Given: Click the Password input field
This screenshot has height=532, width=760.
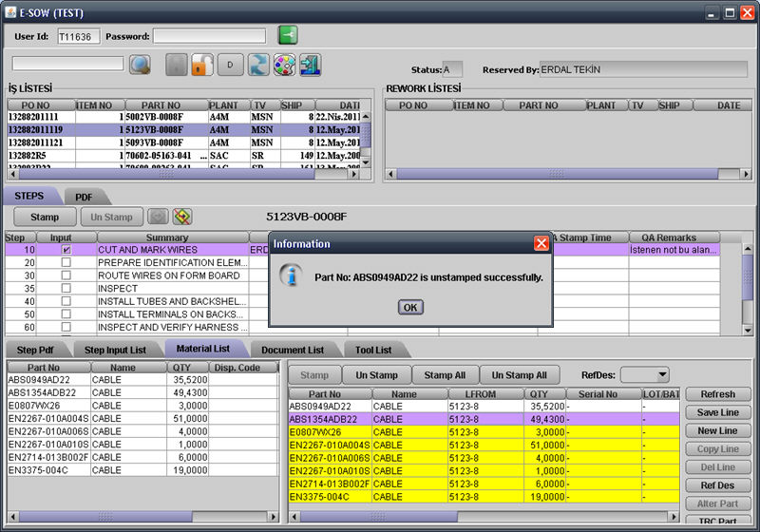Looking at the screenshot, I should point(209,36).
